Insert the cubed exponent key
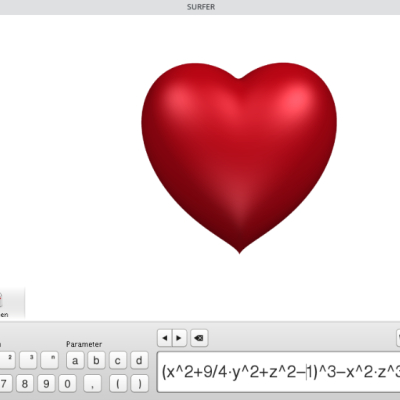Viewport: 400px width, 400px height. (x=28, y=360)
